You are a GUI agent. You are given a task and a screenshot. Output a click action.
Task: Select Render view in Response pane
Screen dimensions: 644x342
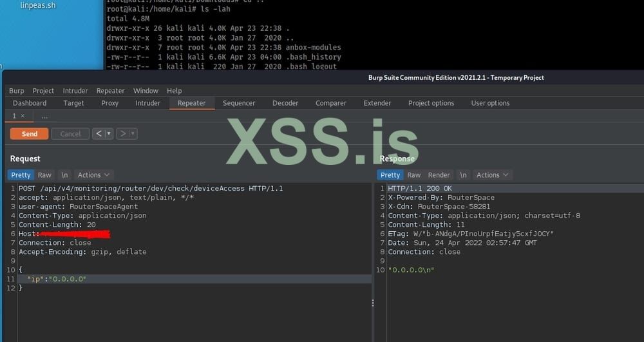pyautogui.click(x=439, y=175)
